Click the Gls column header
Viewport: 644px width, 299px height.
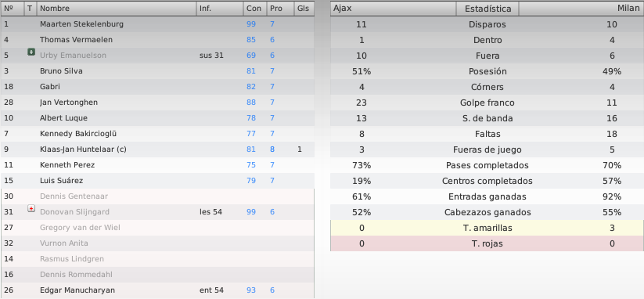pyautogui.click(x=304, y=8)
